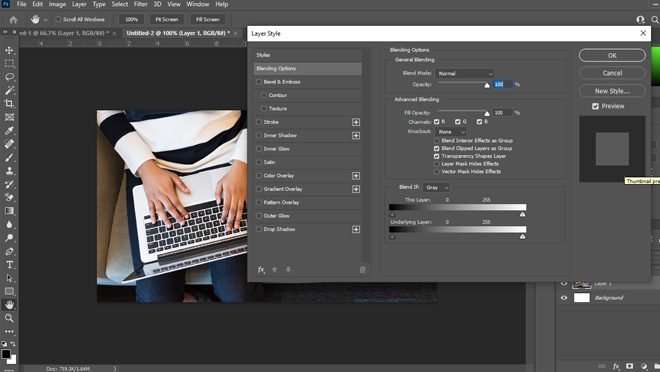Select the Move tool
Image resolution: width=660 pixels, height=372 pixels.
[x=9, y=50]
